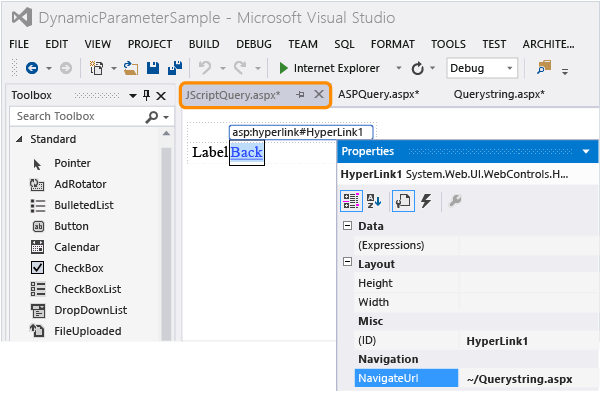Open the DEBUG menu
This screenshot has width=600, height=393.
(254, 44)
